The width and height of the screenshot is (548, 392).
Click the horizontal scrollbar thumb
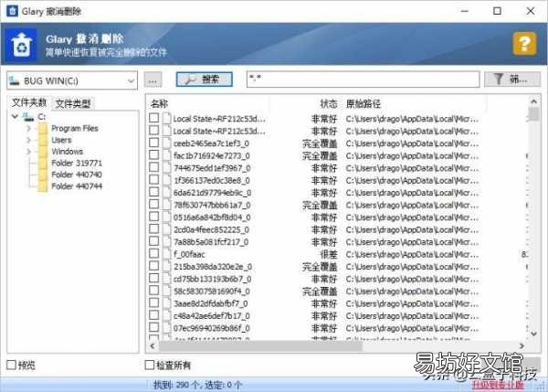260,346
